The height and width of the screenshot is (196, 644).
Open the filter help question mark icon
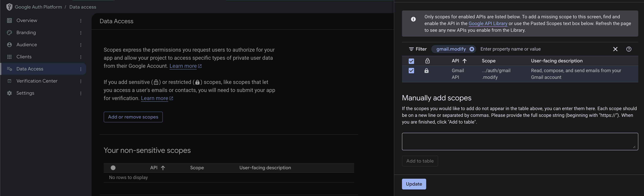pyautogui.click(x=629, y=49)
